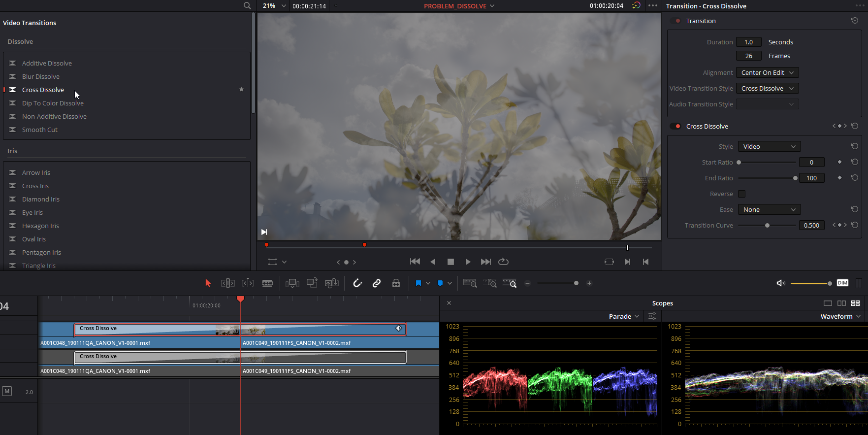Toggle timeline Snapping magnet icon
The image size is (868, 435).
(x=357, y=283)
